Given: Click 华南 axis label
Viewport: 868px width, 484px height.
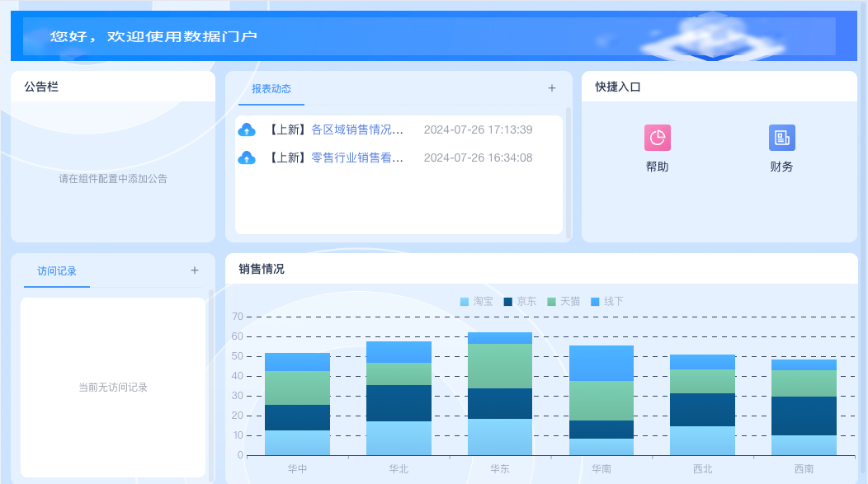Looking at the screenshot, I should pyautogui.click(x=601, y=469).
